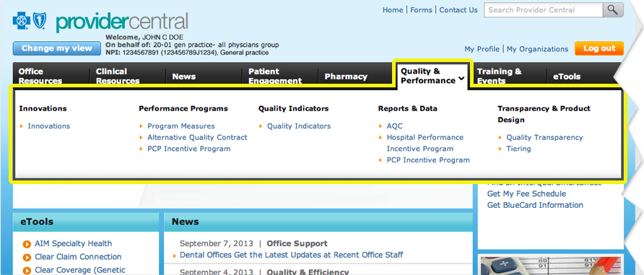Open the Quality Transparency link

click(x=544, y=137)
